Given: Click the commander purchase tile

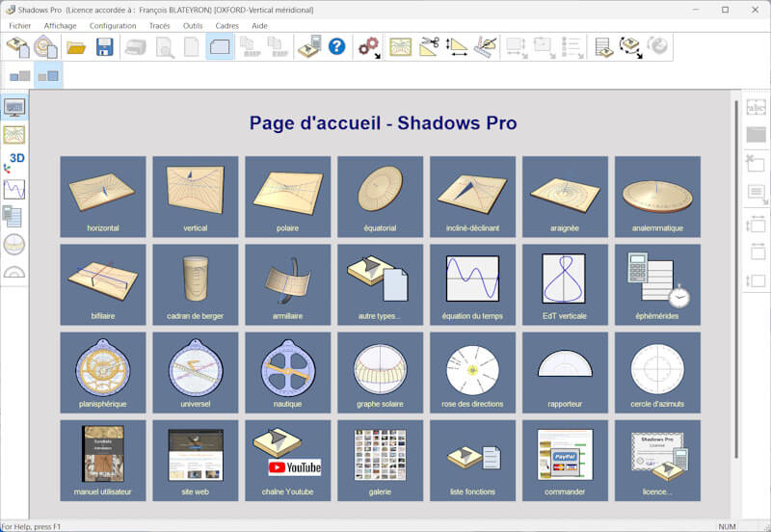Looking at the screenshot, I should pyautogui.click(x=565, y=461).
